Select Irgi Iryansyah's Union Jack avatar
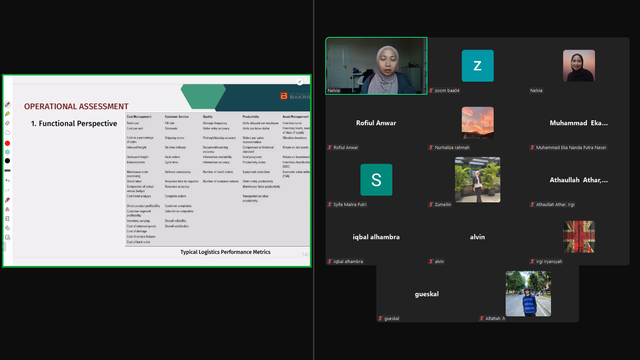The image size is (640, 360). coord(579,237)
